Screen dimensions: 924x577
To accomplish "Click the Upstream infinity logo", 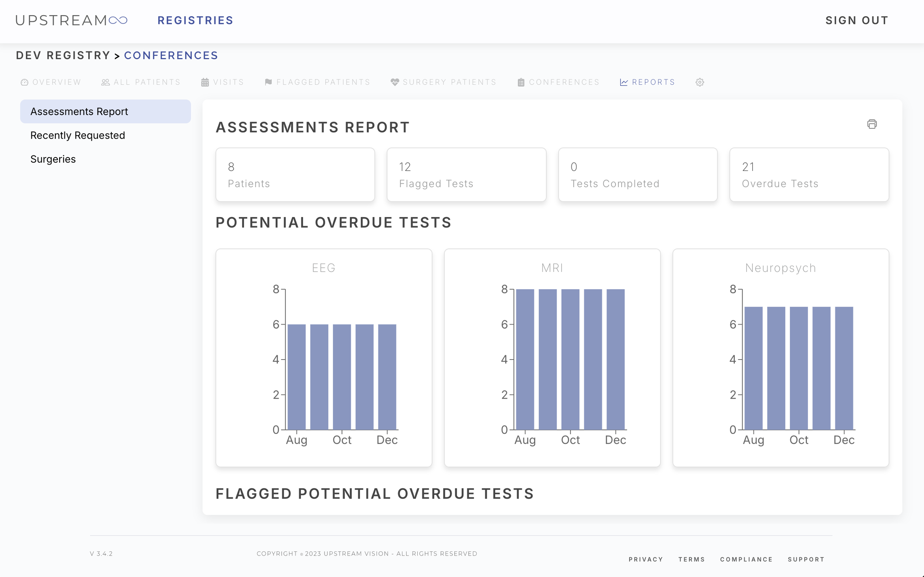I will [118, 20].
